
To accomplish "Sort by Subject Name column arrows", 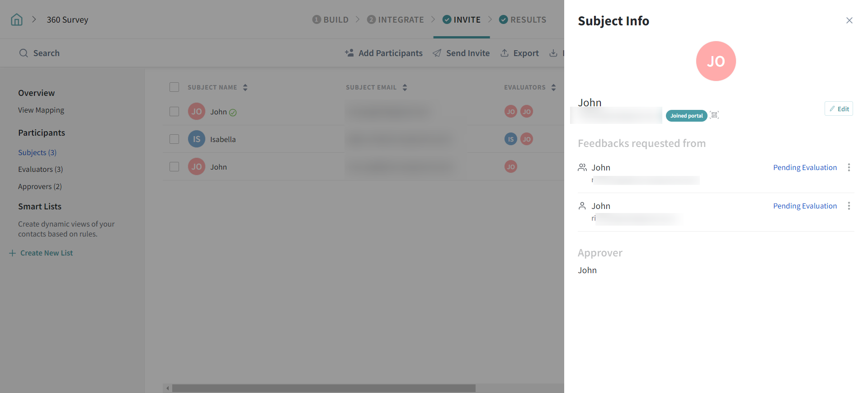I will [x=245, y=87].
